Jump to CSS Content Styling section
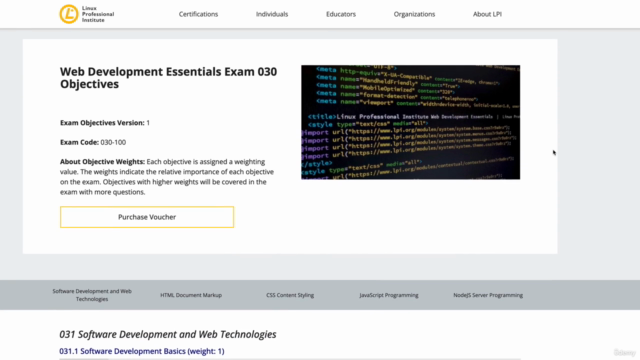The width and height of the screenshot is (640, 360). click(290, 295)
